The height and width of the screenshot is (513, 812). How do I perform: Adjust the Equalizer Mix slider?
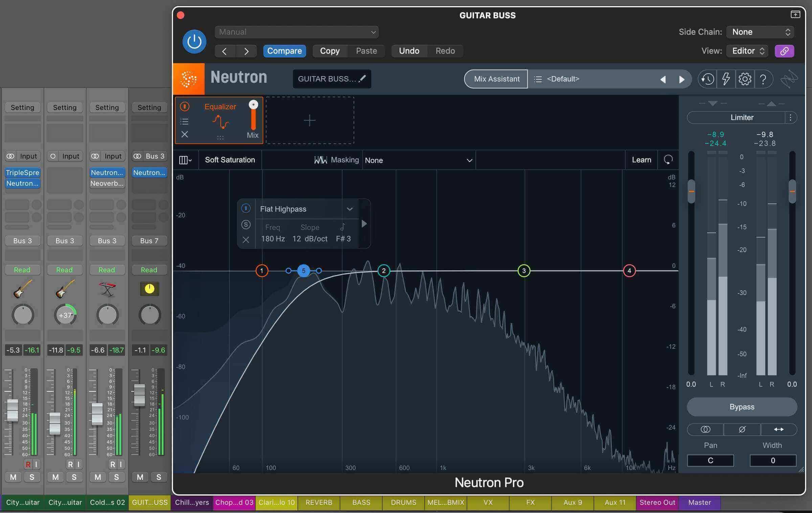click(x=253, y=115)
